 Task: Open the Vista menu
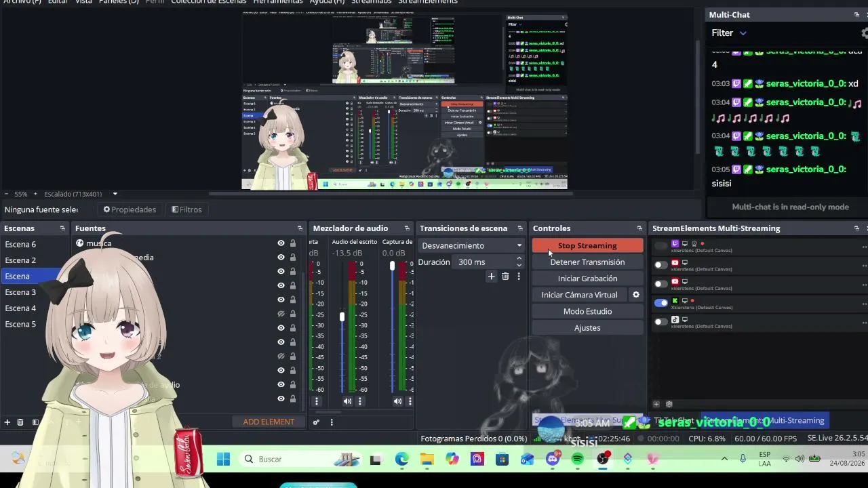tap(83, 2)
